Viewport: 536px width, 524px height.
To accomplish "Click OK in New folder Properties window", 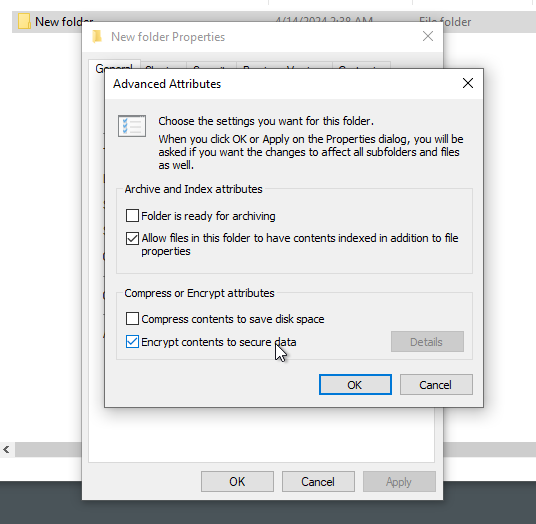I will 237,481.
